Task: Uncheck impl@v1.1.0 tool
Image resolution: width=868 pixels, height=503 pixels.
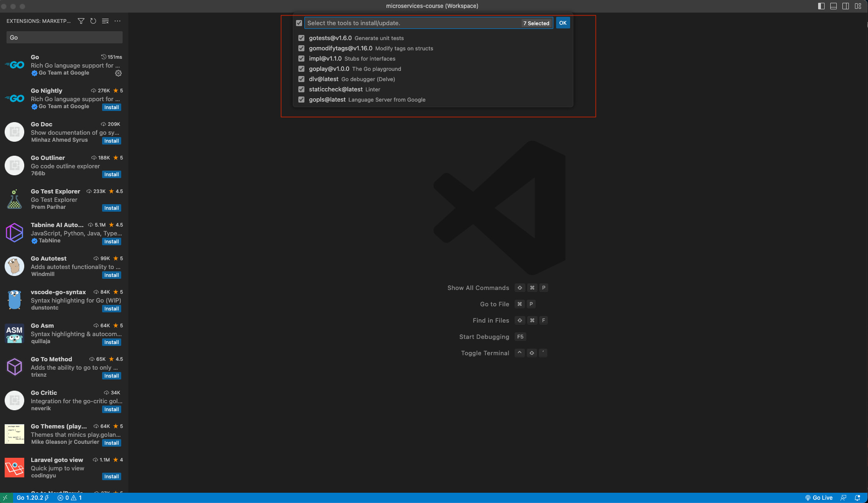Action: [302, 59]
